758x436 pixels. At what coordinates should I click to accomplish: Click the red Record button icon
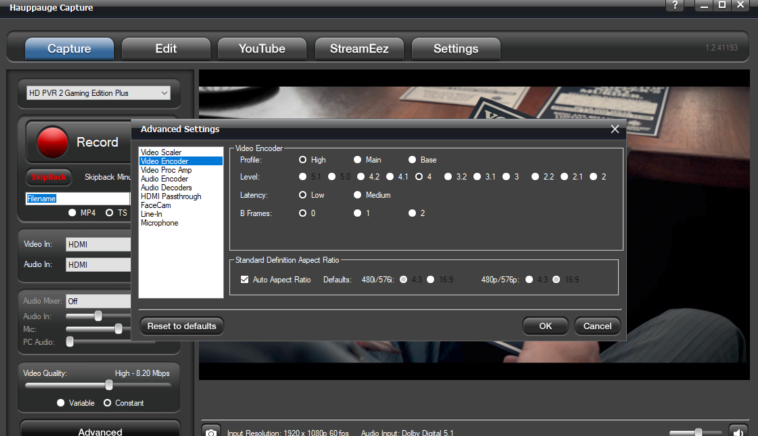[x=52, y=143]
